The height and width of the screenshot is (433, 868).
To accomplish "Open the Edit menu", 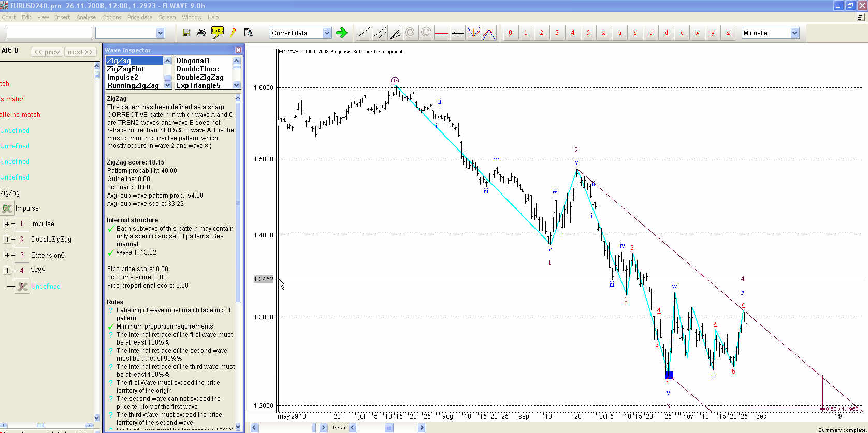I will 26,17.
